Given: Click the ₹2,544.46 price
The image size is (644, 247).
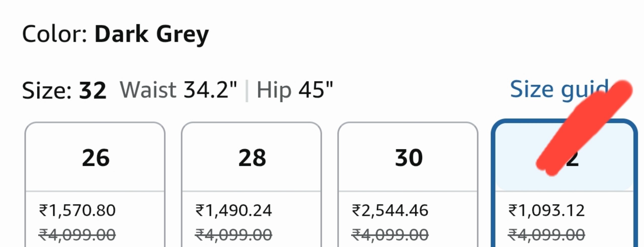Looking at the screenshot, I should [x=390, y=211].
